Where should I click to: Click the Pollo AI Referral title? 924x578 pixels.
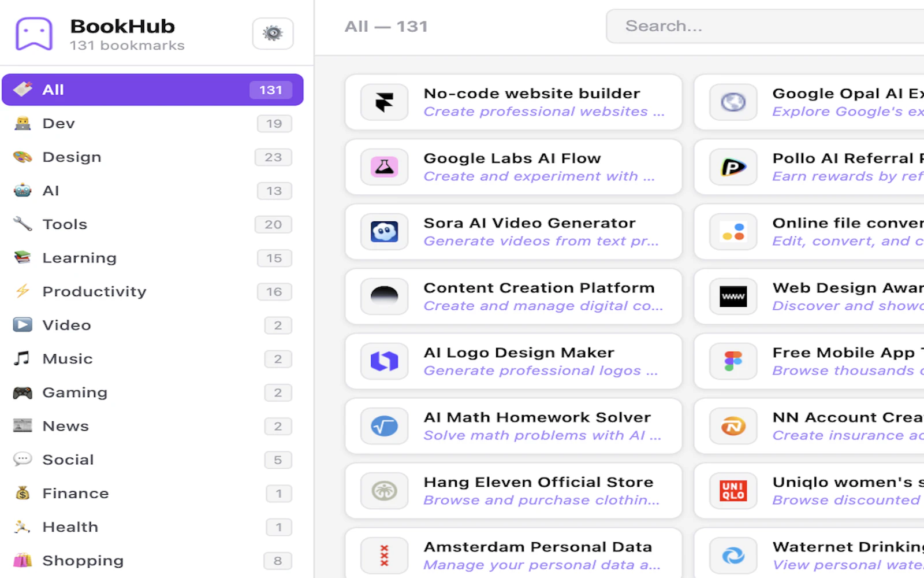(x=848, y=158)
